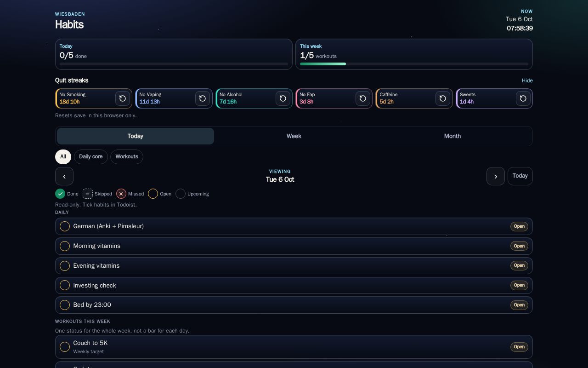This screenshot has width=588, height=368.
Task: Switch to the Month view tab
Action: click(452, 136)
